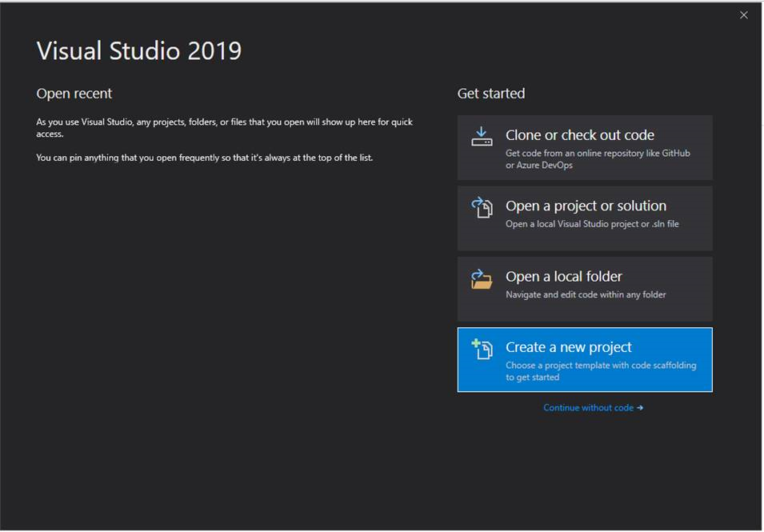
Task: Click the Get started heading
Action: pyautogui.click(x=490, y=93)
